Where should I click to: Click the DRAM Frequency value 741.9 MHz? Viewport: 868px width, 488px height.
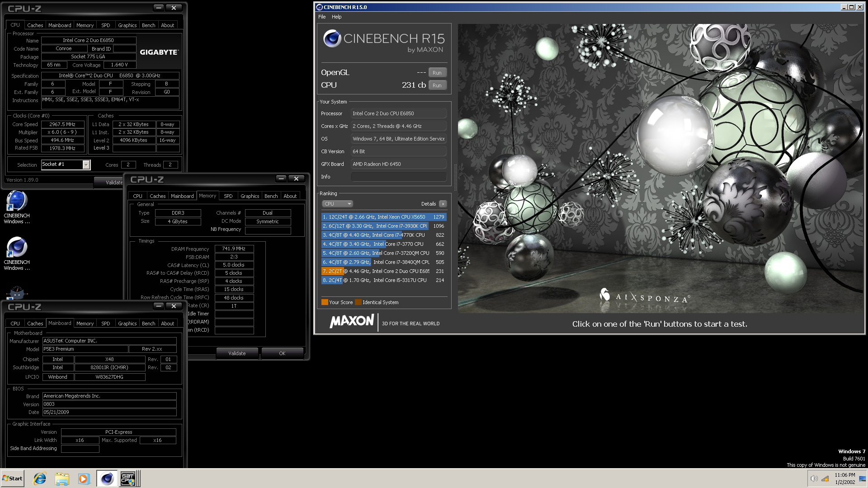tap(234, 249)
